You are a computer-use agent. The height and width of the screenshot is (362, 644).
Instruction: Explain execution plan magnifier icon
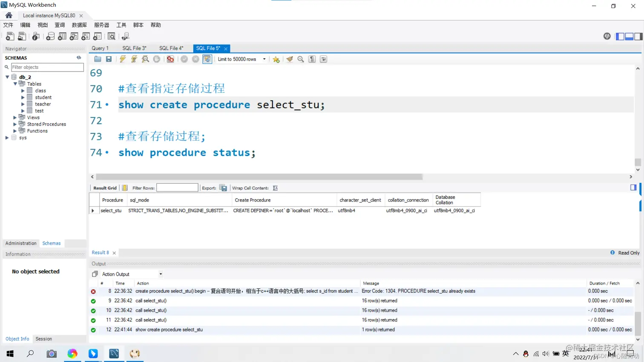tap(145, 59)
